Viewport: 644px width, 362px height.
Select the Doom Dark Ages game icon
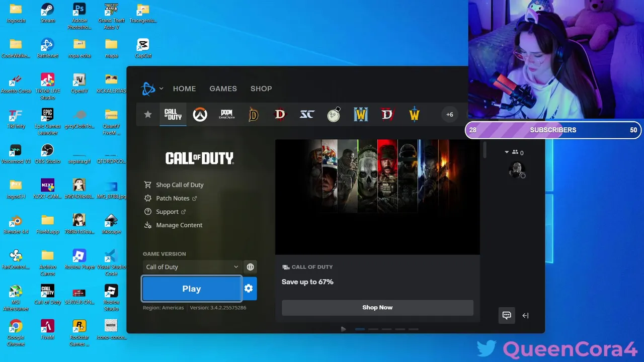226,115
